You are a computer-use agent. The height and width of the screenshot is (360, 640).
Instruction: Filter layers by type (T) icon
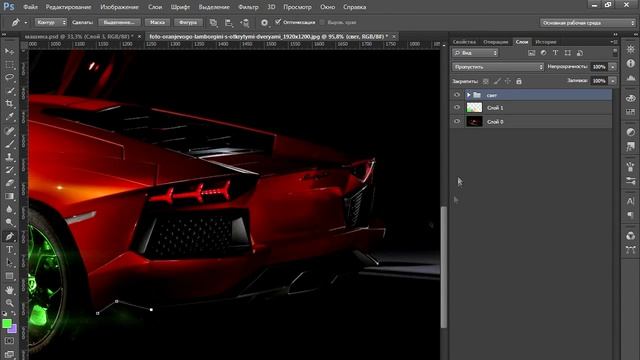click(x=556, y=53)
